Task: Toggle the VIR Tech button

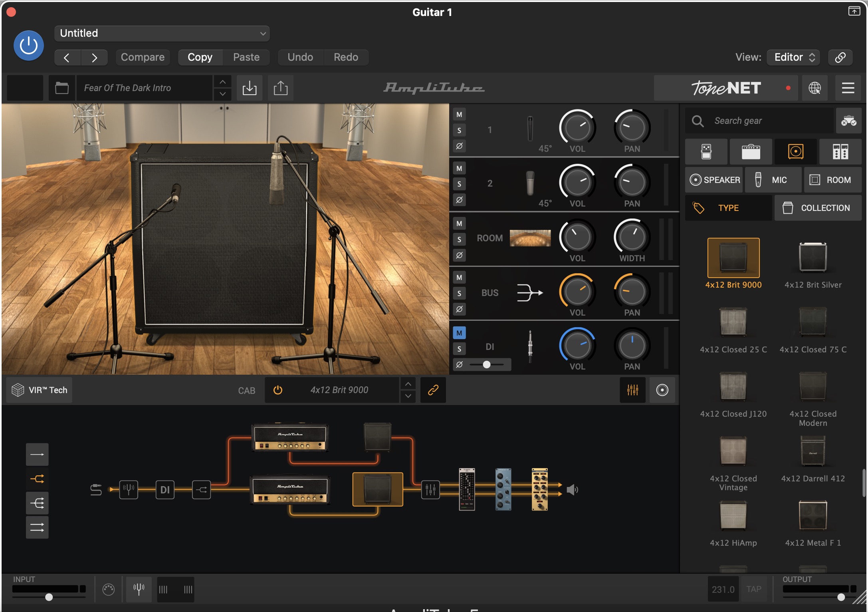Action: click(x=39, y=390)
